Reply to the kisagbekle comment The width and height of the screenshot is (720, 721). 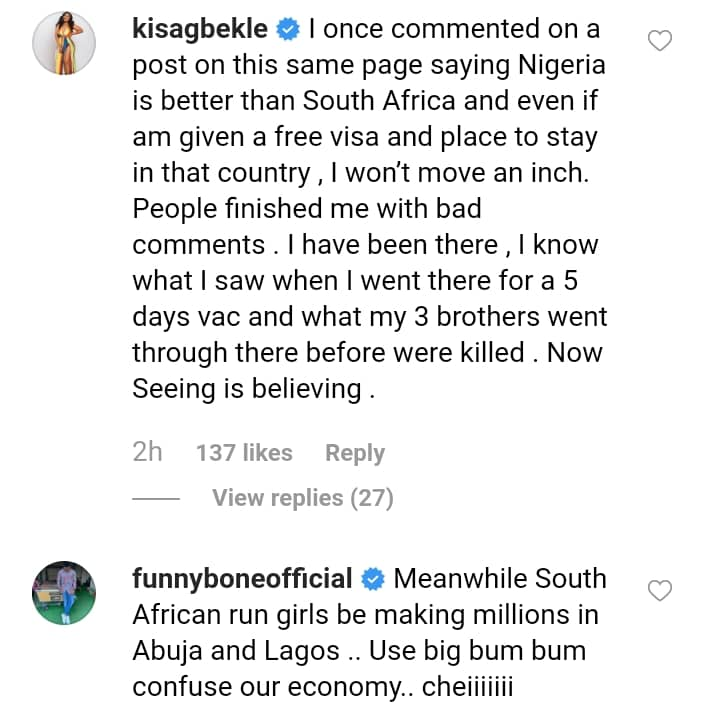355,452
